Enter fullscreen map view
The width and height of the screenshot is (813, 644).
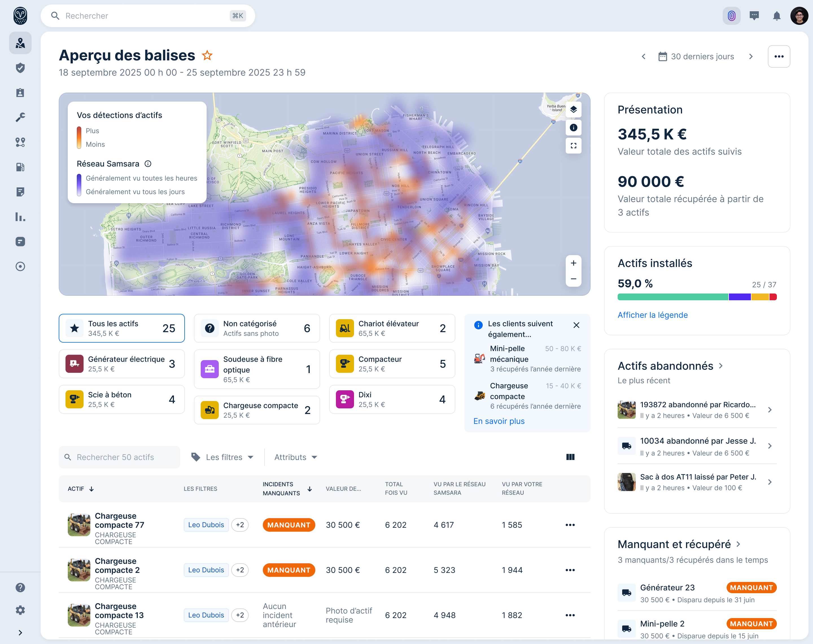[574, 146]
